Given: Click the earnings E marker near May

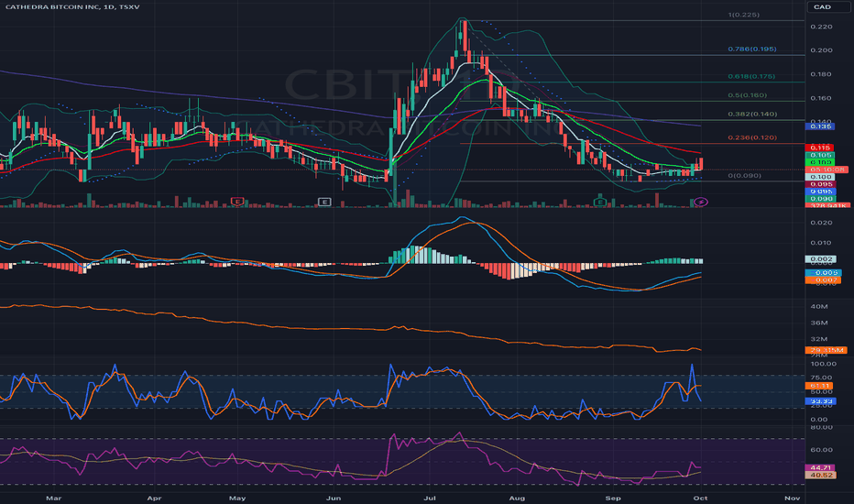Looking at the screenshot, I should 237,202.
